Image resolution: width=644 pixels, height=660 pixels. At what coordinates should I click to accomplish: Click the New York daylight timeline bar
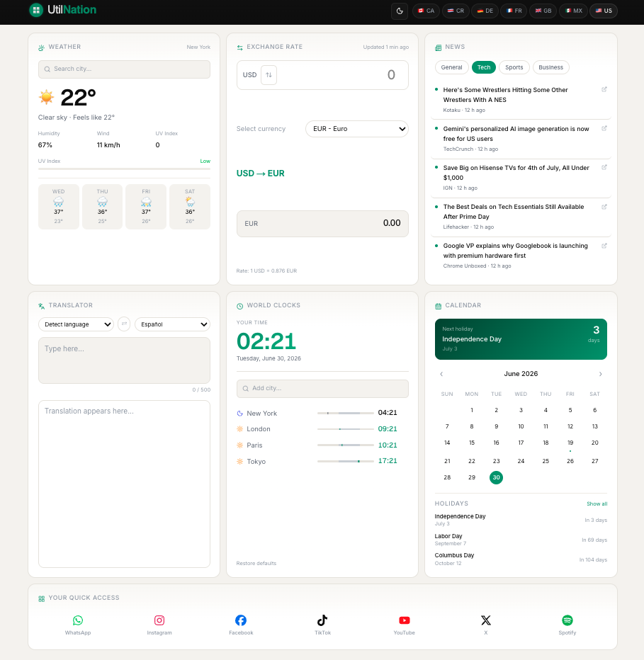coord(345,413)
